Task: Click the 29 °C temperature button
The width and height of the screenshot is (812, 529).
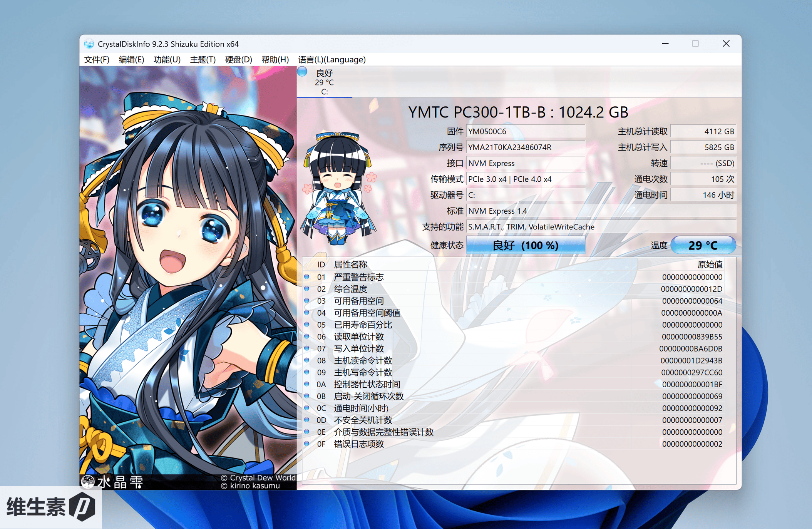Action: point(703,245)
